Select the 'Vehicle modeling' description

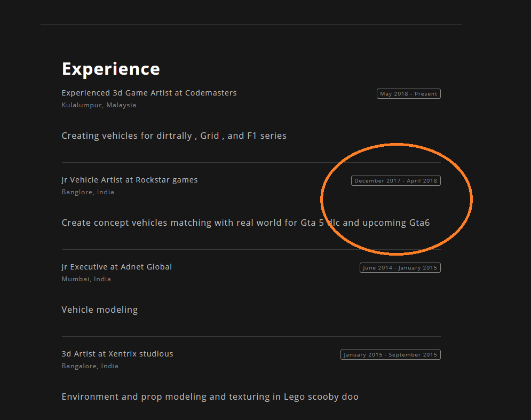[100, 310]
